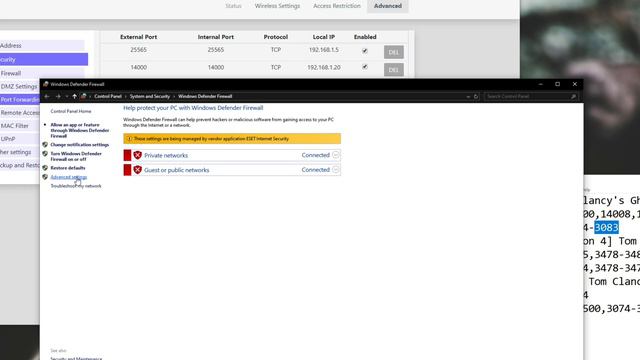Click shield icon beside Restore defaults
Viewport: 640px width, 360px height.
click(x=45, y=168)
